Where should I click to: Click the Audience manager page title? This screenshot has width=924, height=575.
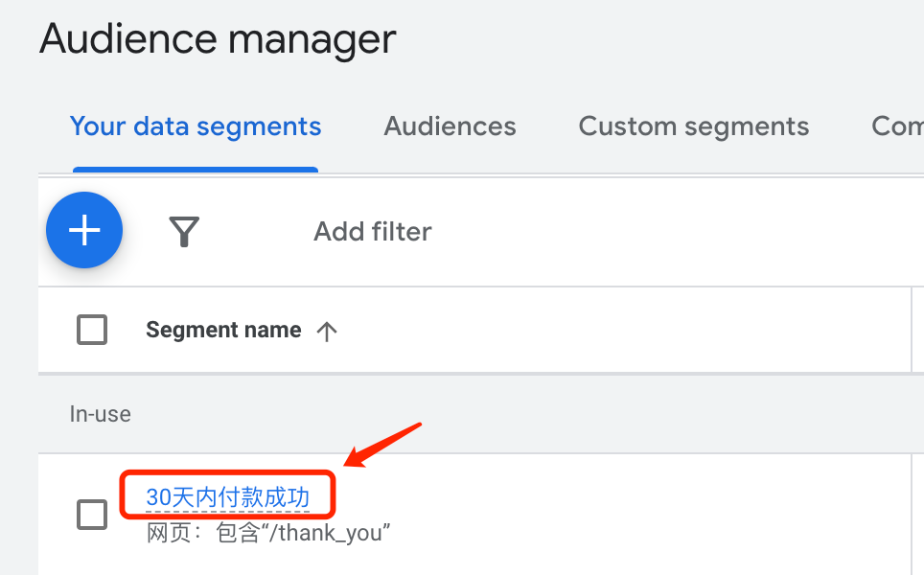click(218, 39)
